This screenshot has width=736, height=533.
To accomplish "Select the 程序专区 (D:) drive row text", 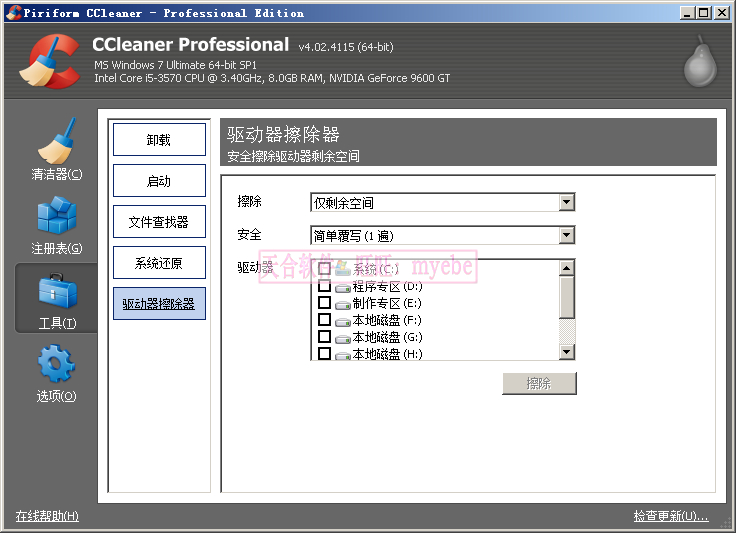I will [x=387, y=286].
